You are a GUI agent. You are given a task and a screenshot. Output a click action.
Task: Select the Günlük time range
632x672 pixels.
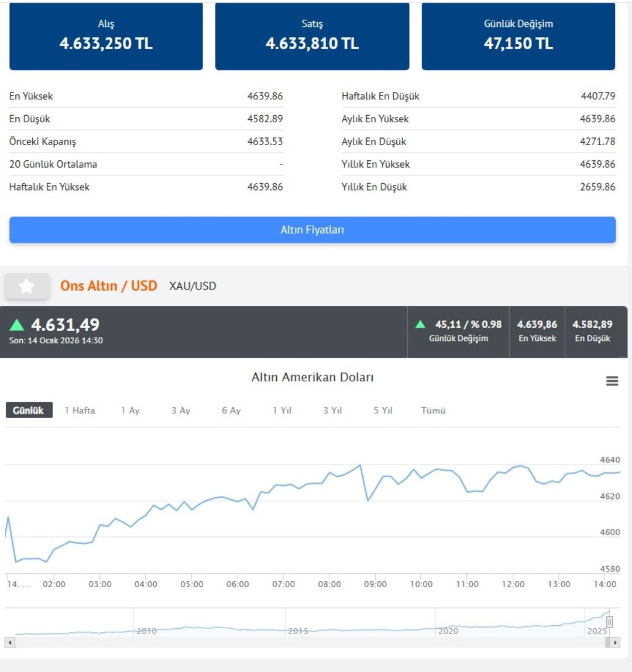29,411
